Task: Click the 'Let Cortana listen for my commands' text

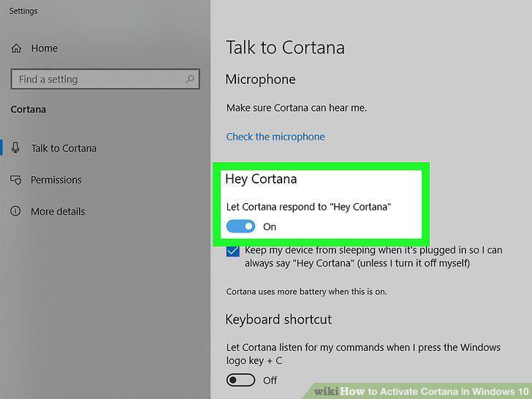Action: [x=363, y=354]
